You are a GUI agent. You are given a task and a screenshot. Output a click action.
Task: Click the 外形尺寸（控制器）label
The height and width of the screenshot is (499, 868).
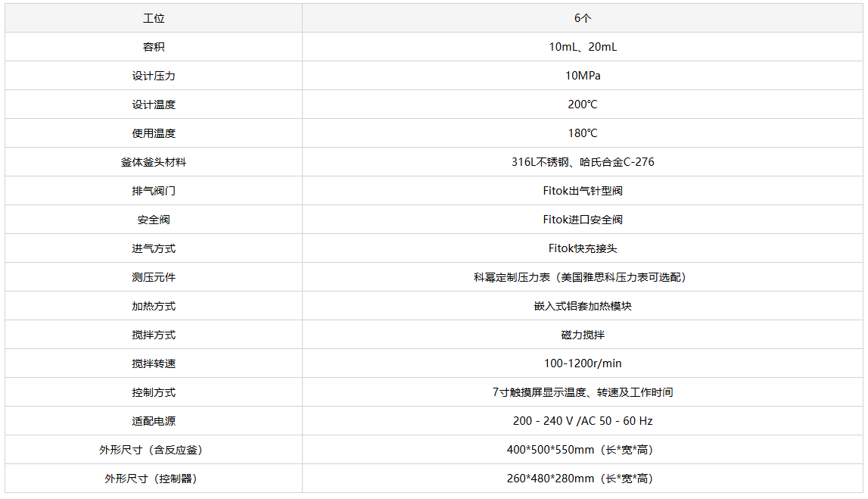click(x=154, y=479)
